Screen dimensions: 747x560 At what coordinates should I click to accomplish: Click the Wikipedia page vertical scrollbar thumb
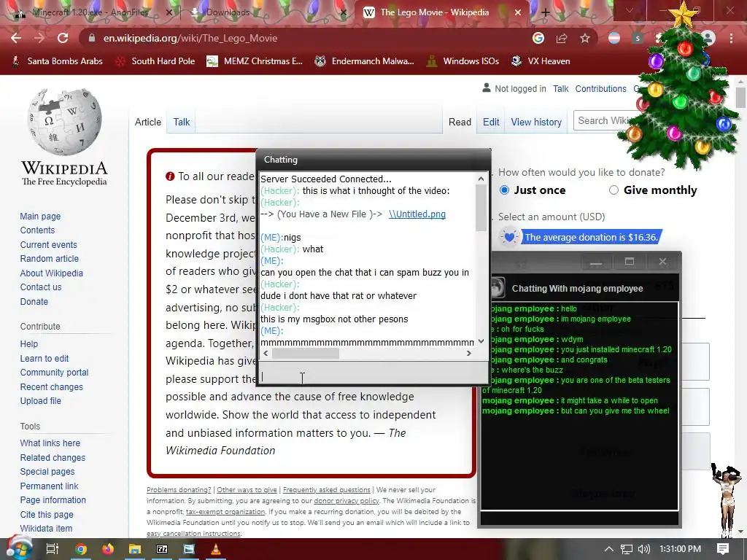[x=740, y=97]
